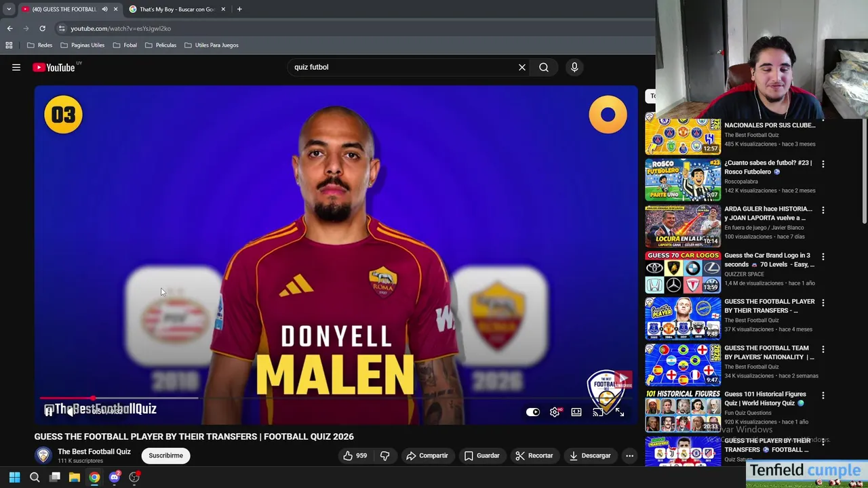Open options for ARDA GULER hace HISTORIA video
This screenshot has height=488, width=868.
[823, 210]
